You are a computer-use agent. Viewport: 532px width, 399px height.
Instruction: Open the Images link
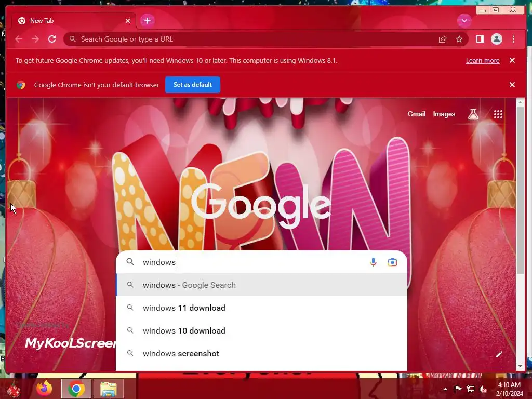(x=444, y=114)
